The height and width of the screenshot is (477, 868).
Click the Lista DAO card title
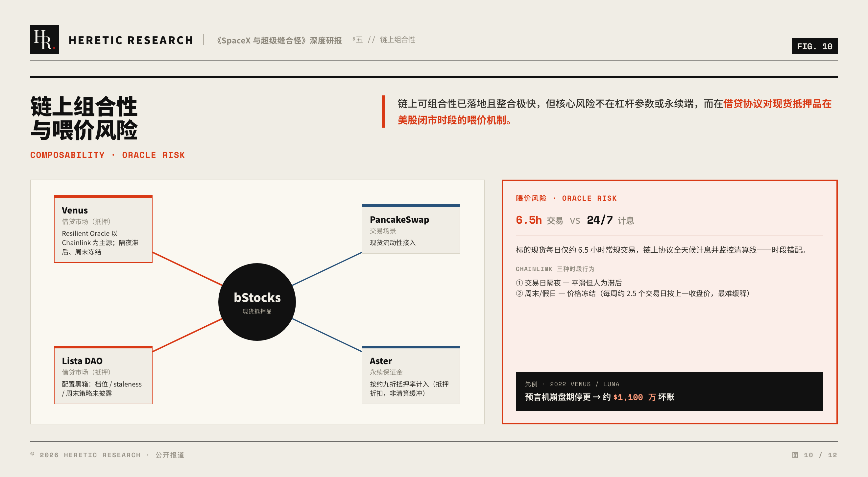[x=82, y=361]
